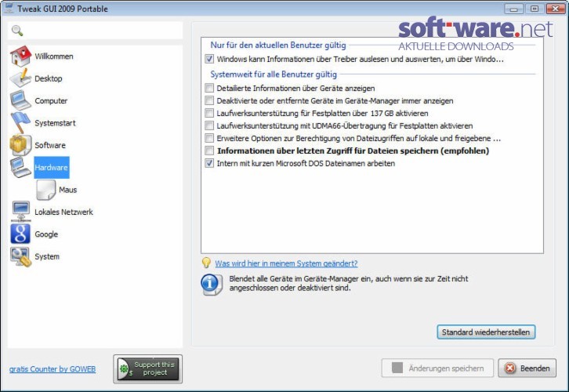
Task: Open Was wird hier in meinem System geändert link
Action: click(286, 263)
